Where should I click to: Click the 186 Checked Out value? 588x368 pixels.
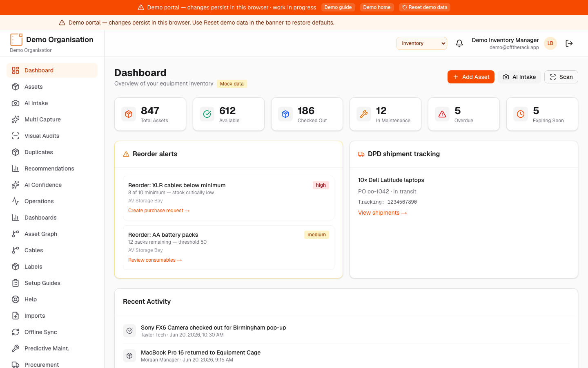point(306,111)
